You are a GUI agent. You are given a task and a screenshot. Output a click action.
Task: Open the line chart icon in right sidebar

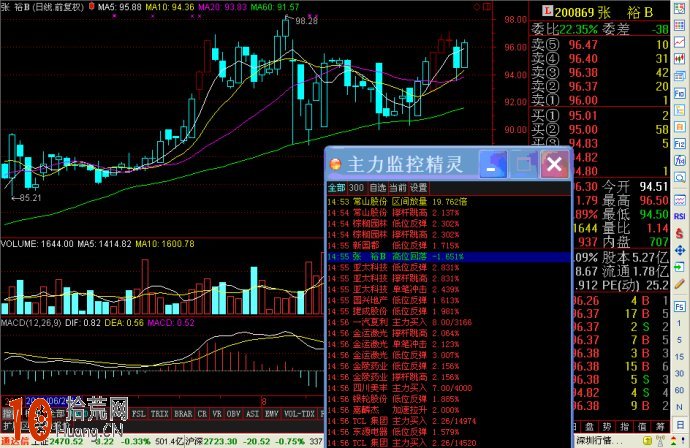[x=679, y=41]
